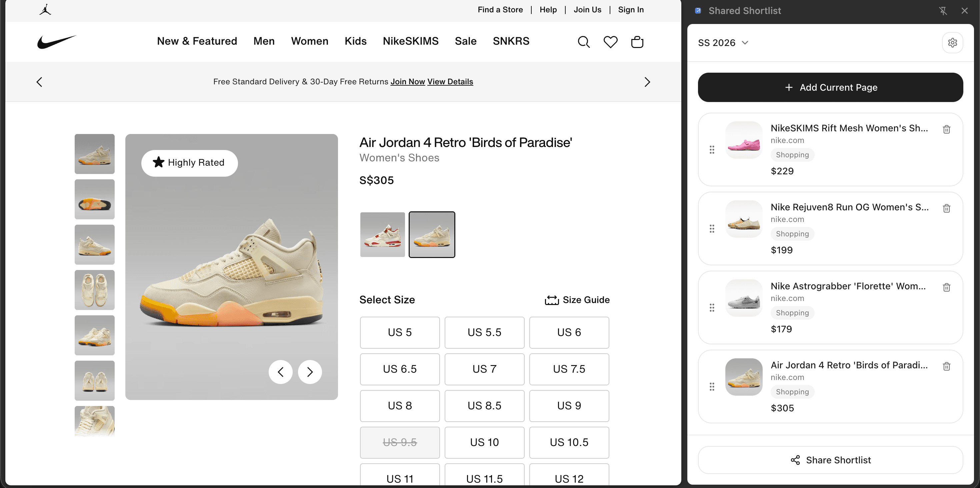Grab drag handle of Astrograbber item
This screenshot has width=980, height=488.
[712, 307]
